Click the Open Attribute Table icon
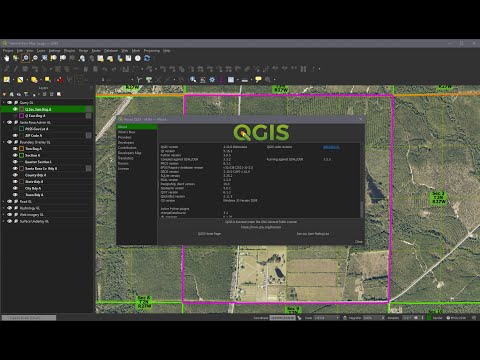This screenshot has height=360, width=480. [x=231, y=80]
